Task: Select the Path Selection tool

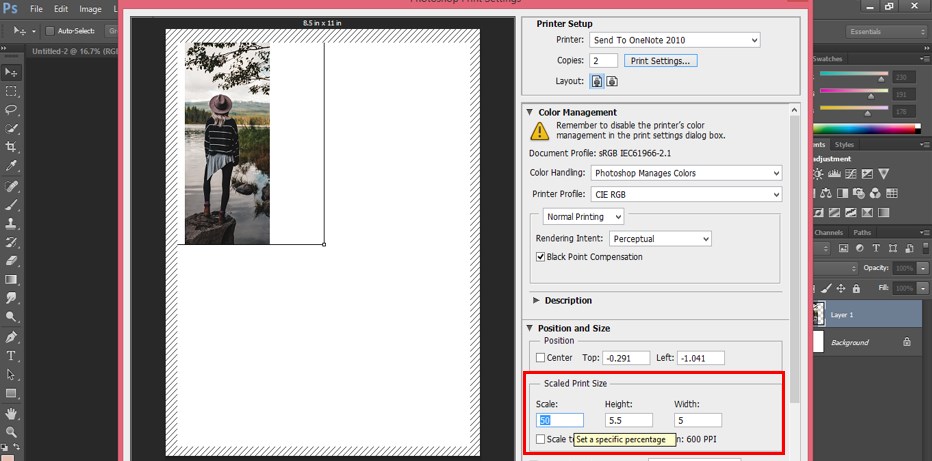Action: pyautogui.click(x=11, y=374)
